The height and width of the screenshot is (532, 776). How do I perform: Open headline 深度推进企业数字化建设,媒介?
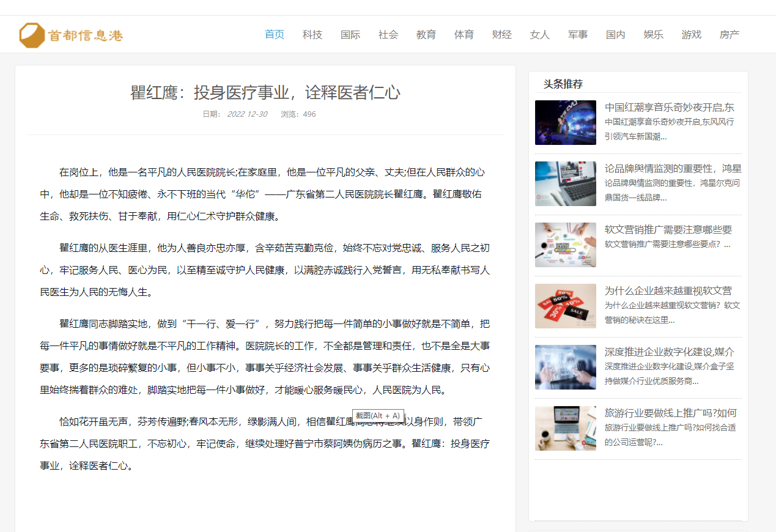670,352
